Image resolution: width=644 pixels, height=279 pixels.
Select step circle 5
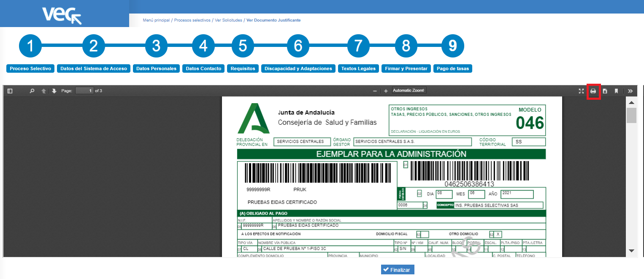pos(243,46)
